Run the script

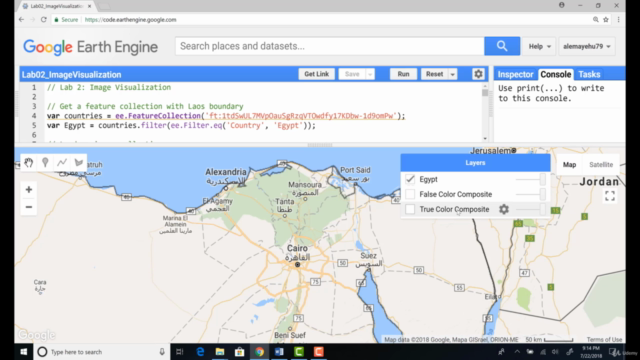pos(403,74)
